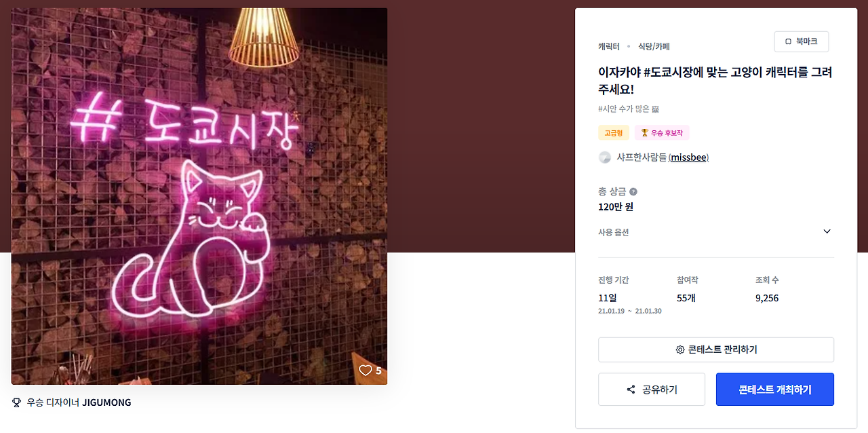Click the question mark help icon near 총 상금
Image resolution: width=868 pixels, height=433 pixels.
(633, 192)
